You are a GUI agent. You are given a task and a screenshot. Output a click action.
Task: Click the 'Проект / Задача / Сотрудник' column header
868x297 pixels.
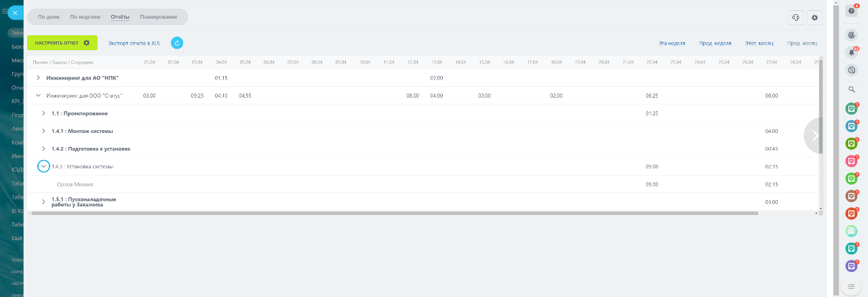pos(63,62)
